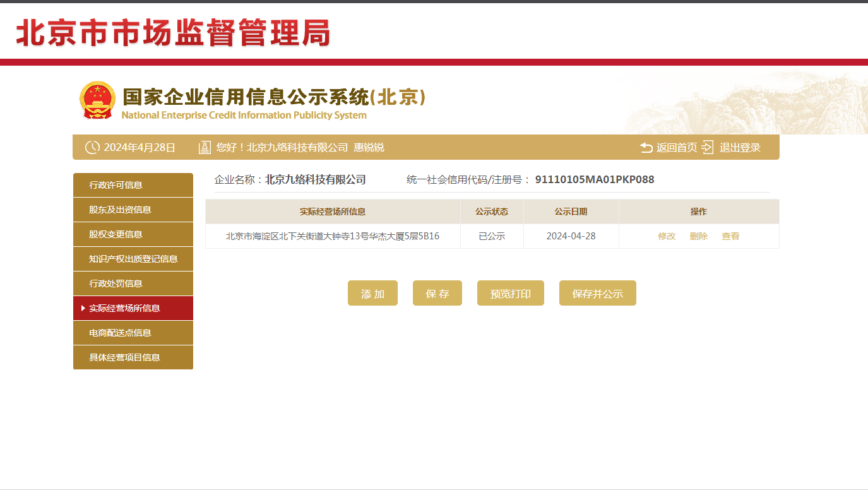The width and height of the screenshot is (868, 490).
Task: Click the 保存 button
Action: click(437, 293)
